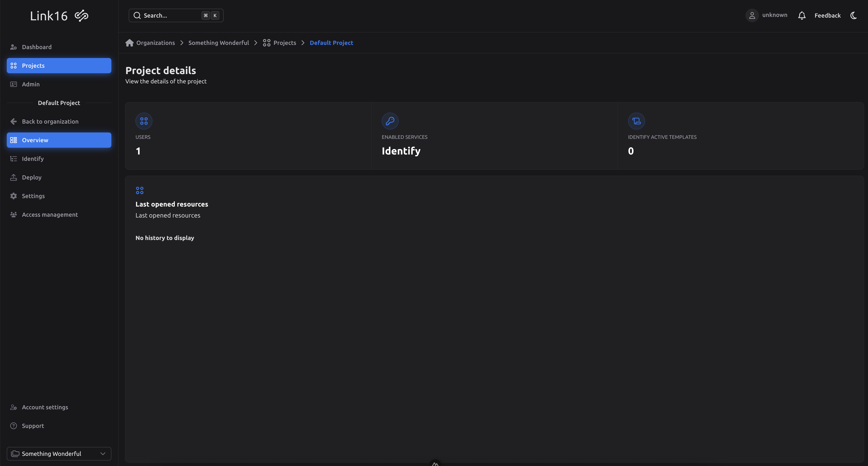
Task: Select the Identify tool in the sidebar
Action: 33,158
